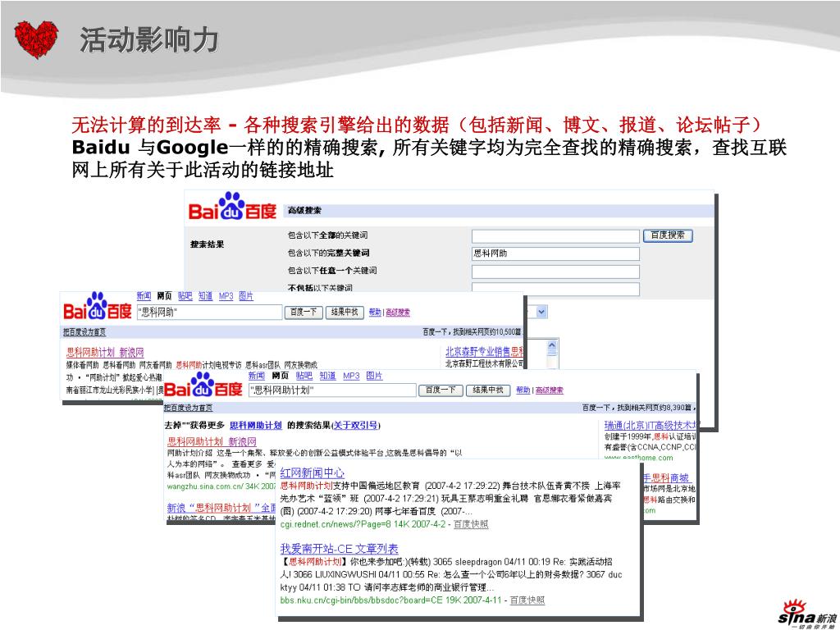840x630 pixels.
Task: Open 帮助 link beside "思科网助" query
Action: 375,313
